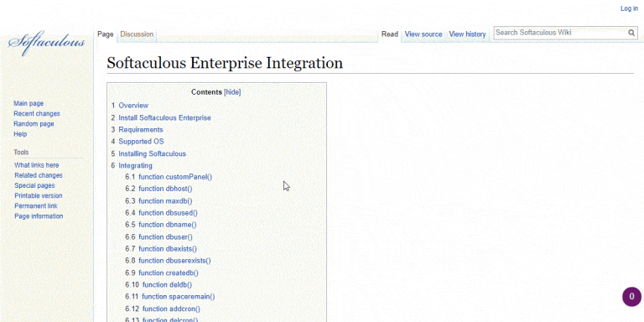644x322 pixels.
Task: Go to function customPanel() entry
Action: [x=175, y=177]
